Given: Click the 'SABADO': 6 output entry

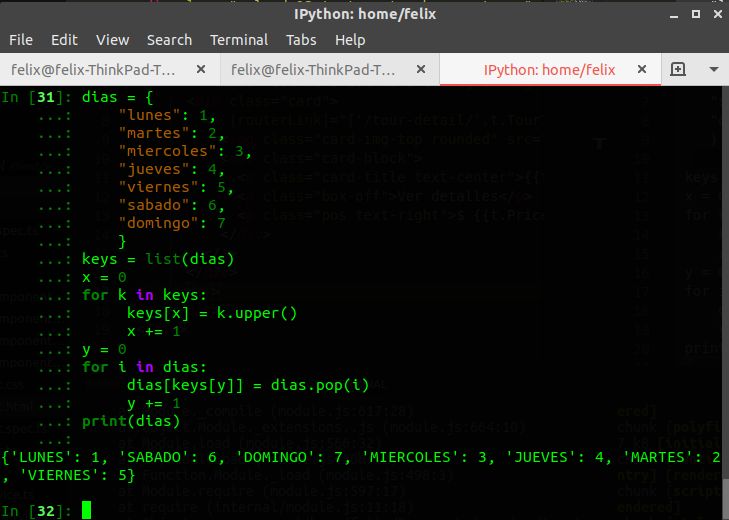Looking at the screenshot, I should point(167,457).
